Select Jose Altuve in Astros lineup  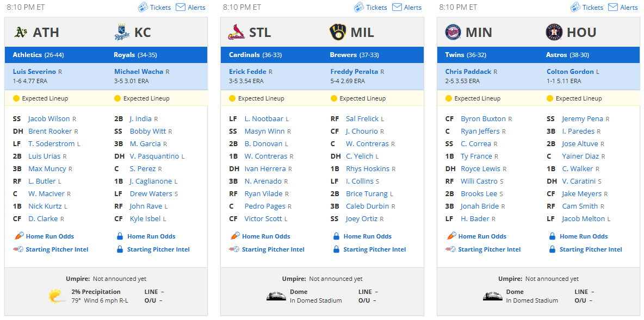coord(580,144)
